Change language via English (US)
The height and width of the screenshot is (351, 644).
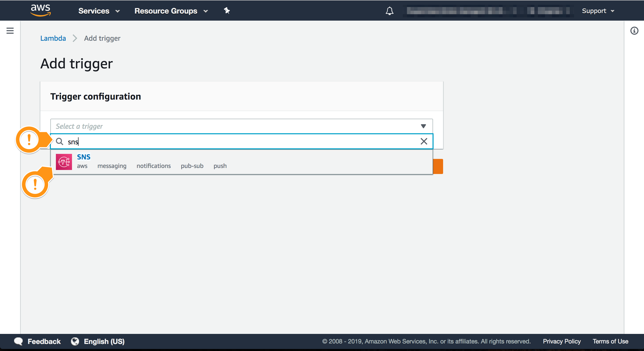coord(104,341)
